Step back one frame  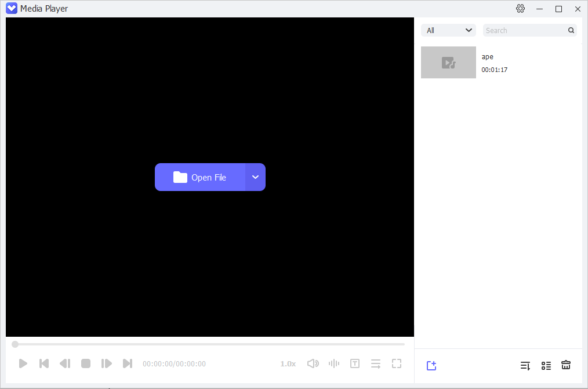pyautogui.click(x=65, y=363)
